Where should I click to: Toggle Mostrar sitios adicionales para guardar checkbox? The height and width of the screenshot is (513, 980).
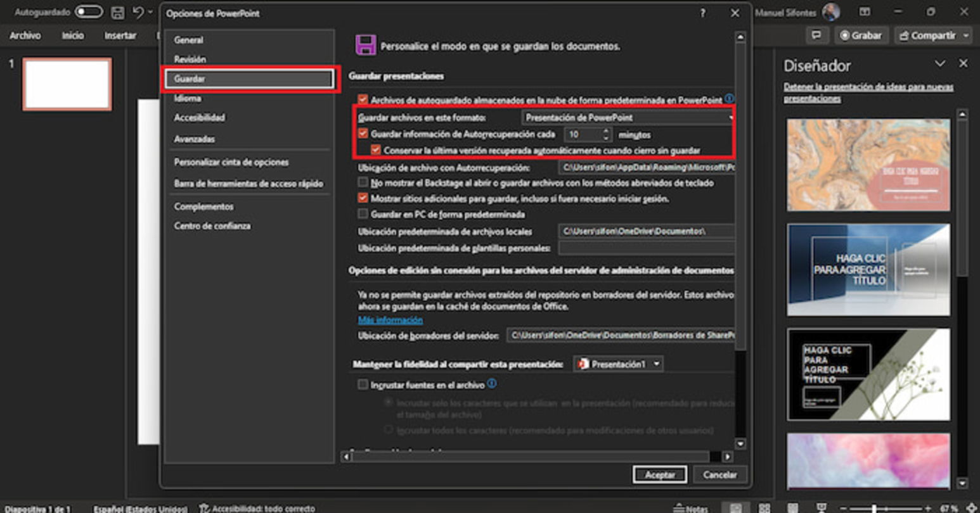[363, 198]
